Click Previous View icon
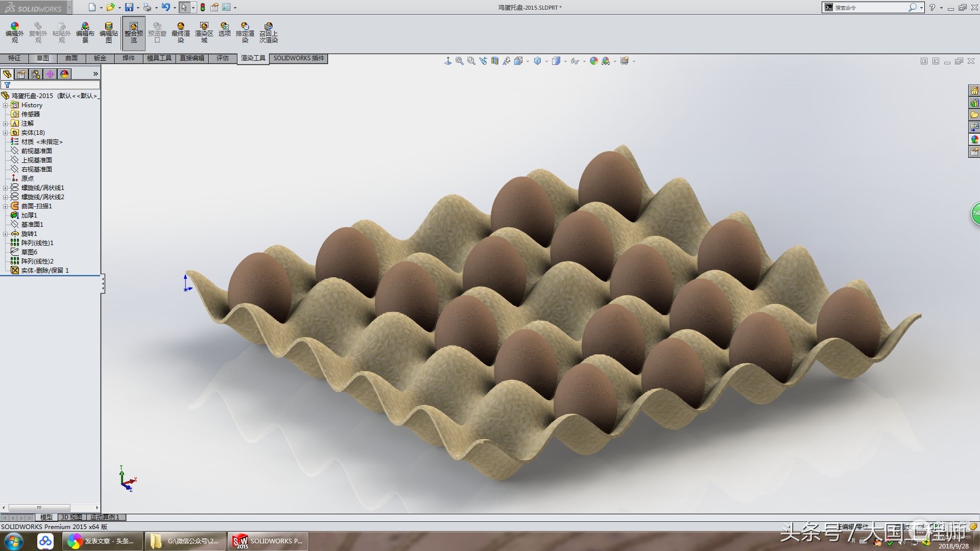The width and height of the screenshot is (980, 551). [x=483, y=61]
